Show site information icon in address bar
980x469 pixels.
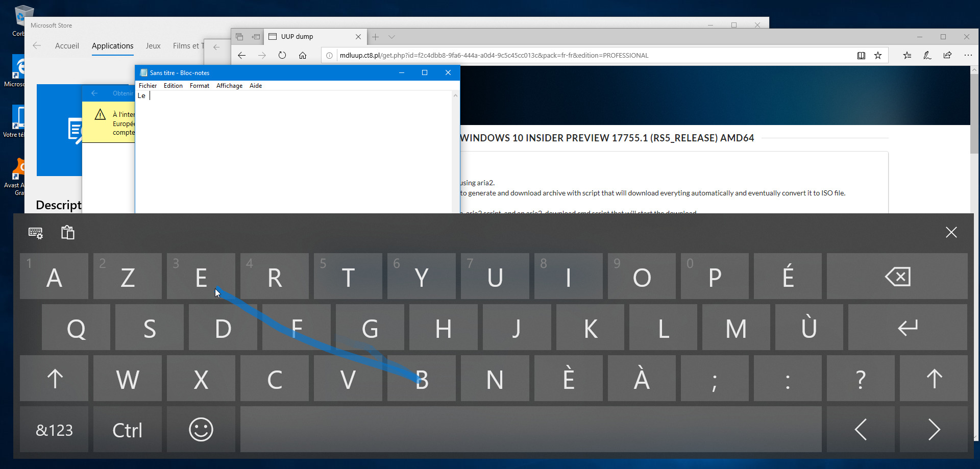[x=330, y=56]
